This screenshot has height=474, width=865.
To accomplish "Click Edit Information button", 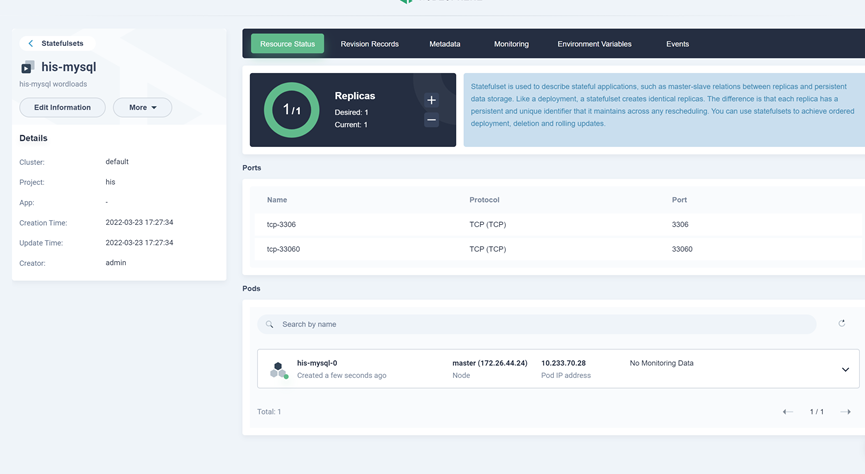I will click(x=62, y=108).
